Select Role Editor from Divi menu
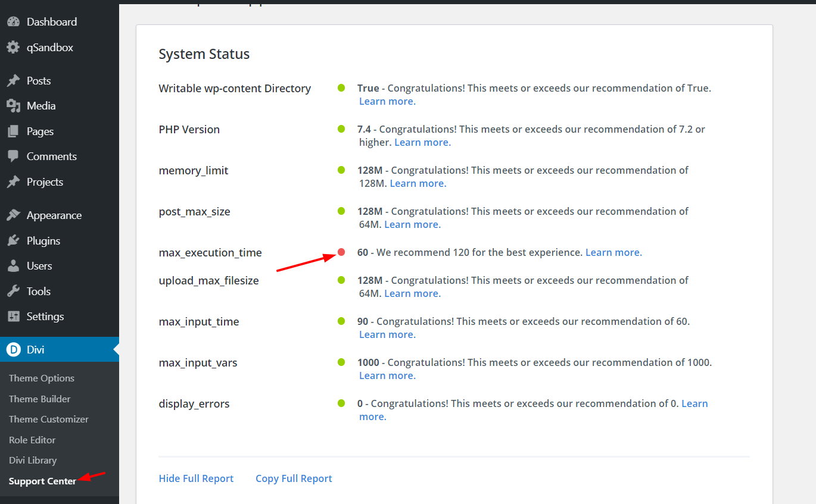 point(32,440)
